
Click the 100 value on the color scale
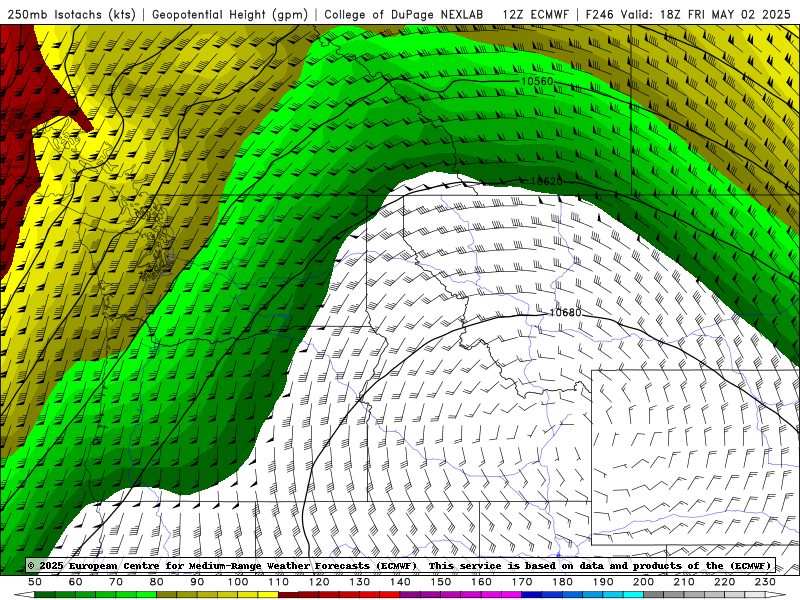(x=238, y=582)
